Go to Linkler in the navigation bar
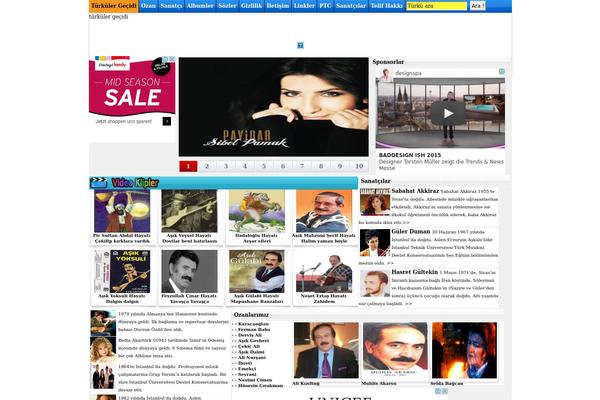The width and height of the screenshot is (600, 400). click(304, 6)
